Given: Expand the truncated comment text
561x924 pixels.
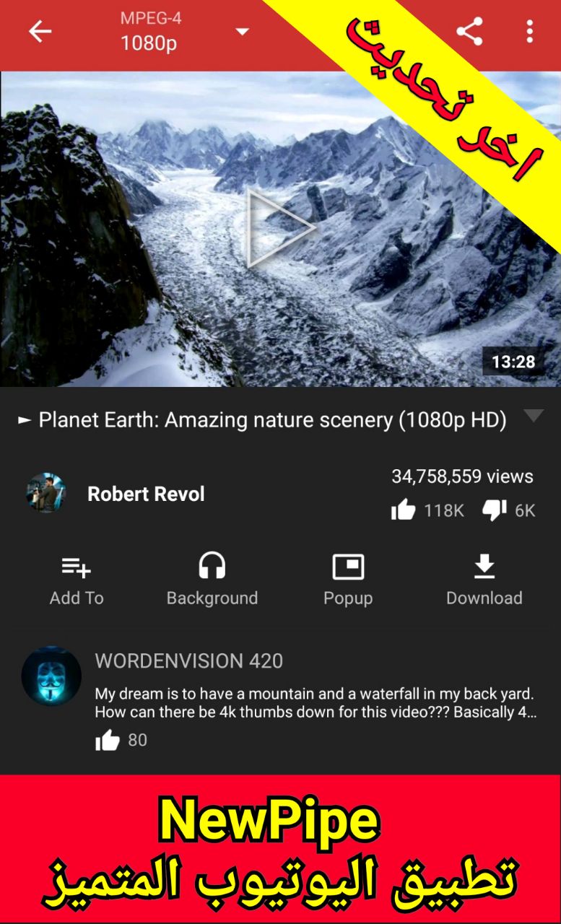Looking at the screenshot, I should pyautogui.click(x=316, y=703).
